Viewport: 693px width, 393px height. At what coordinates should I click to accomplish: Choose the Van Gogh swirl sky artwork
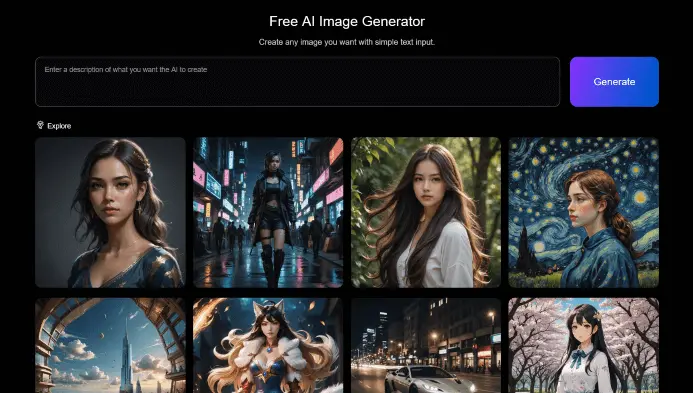583,212
